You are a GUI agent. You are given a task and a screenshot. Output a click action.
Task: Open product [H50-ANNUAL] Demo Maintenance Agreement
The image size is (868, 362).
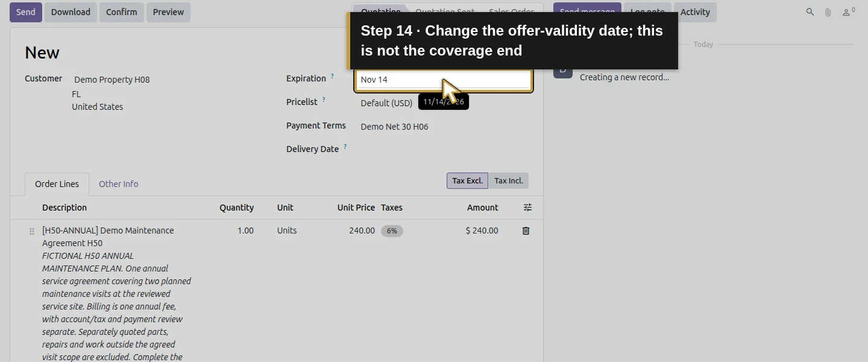point(108,237)
